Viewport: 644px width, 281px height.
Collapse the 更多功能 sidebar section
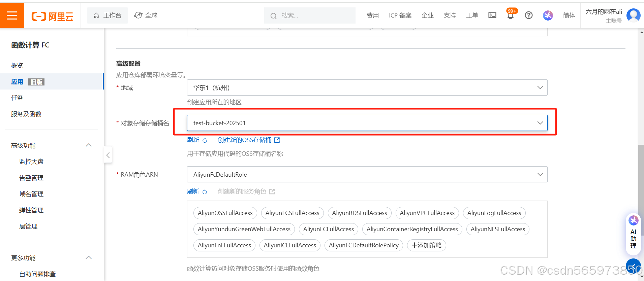(89, 258)
